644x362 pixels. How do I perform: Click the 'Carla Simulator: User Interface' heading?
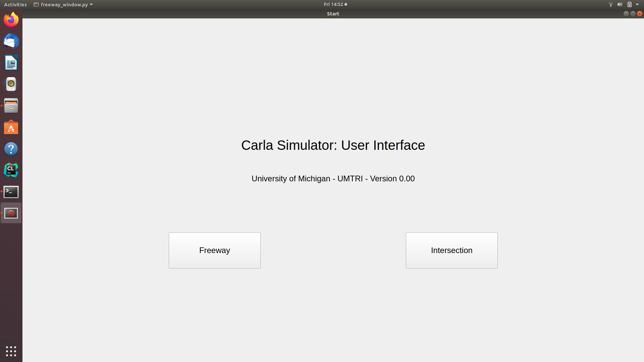pyautogui.click(x=333, y=145)
